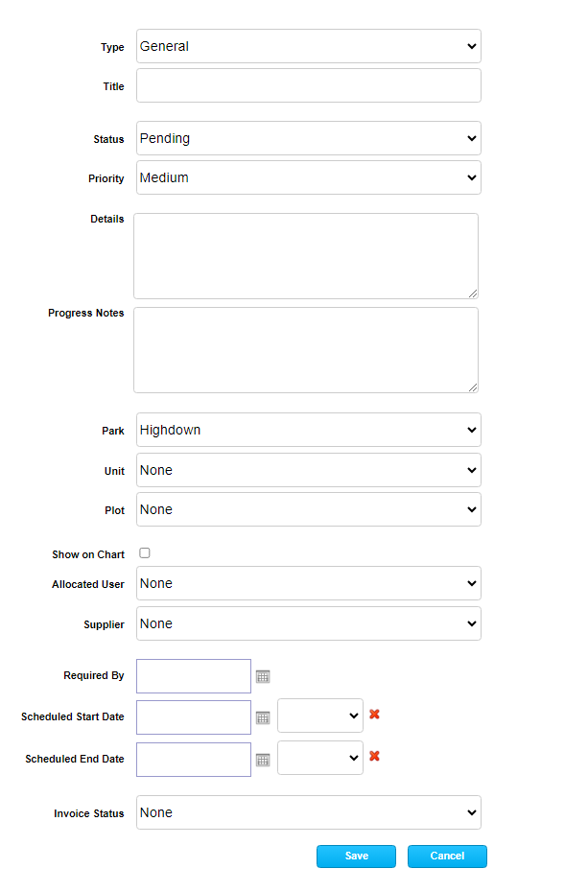Open calendar picker for Scheduled Start Date
This screenshot has height=892, width=588.
[263, 717]
